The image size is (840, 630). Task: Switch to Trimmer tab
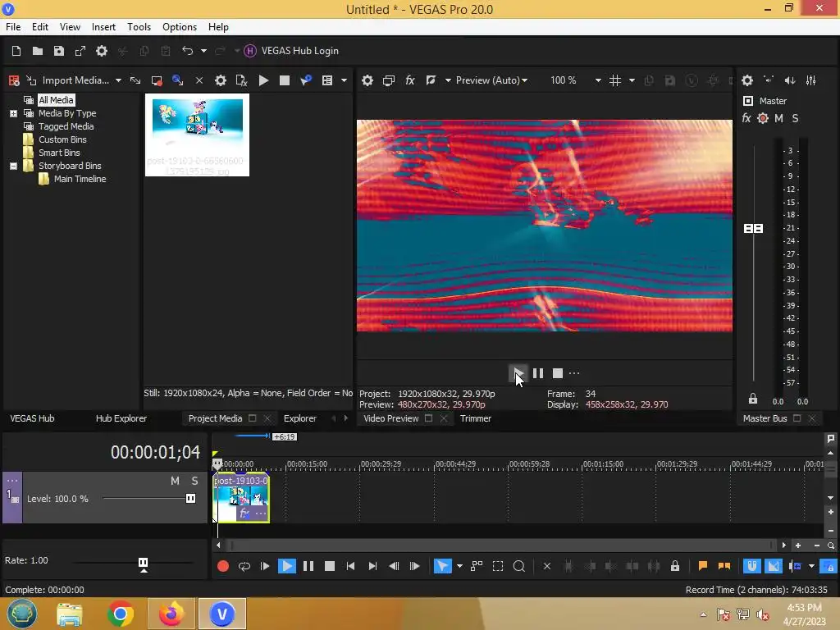(476, 418)
